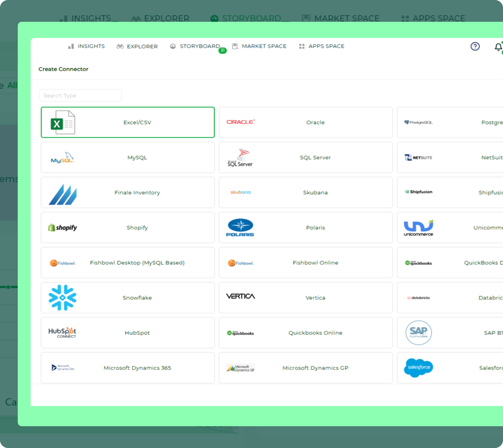Open the Insights tab
503x448 pixels.
click(86, 46)
